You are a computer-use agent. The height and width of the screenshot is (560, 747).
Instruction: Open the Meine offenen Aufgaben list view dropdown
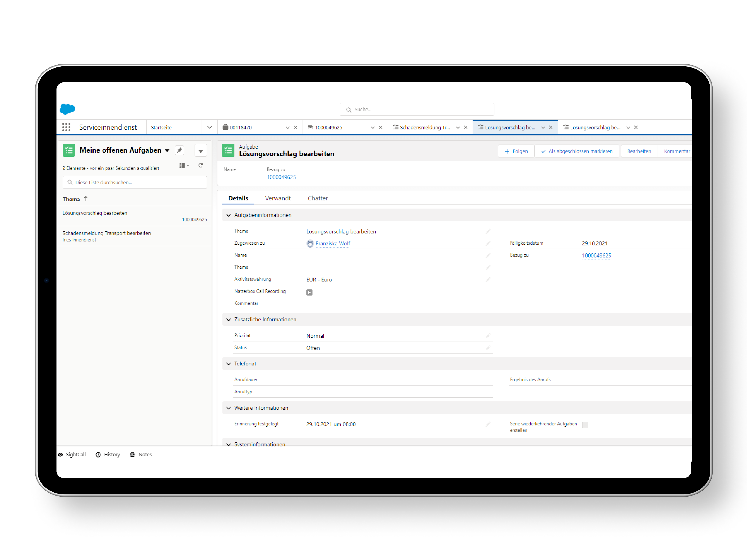click(167, 151)
